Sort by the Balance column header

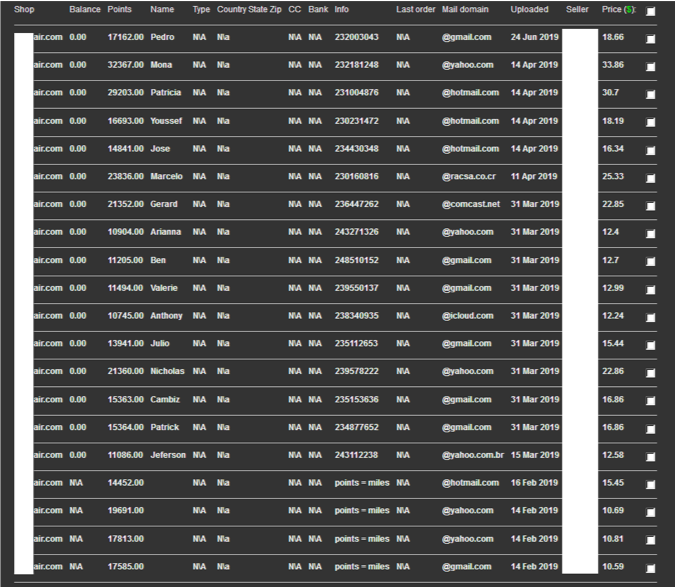pyautogui.click(x=85, y=9)
